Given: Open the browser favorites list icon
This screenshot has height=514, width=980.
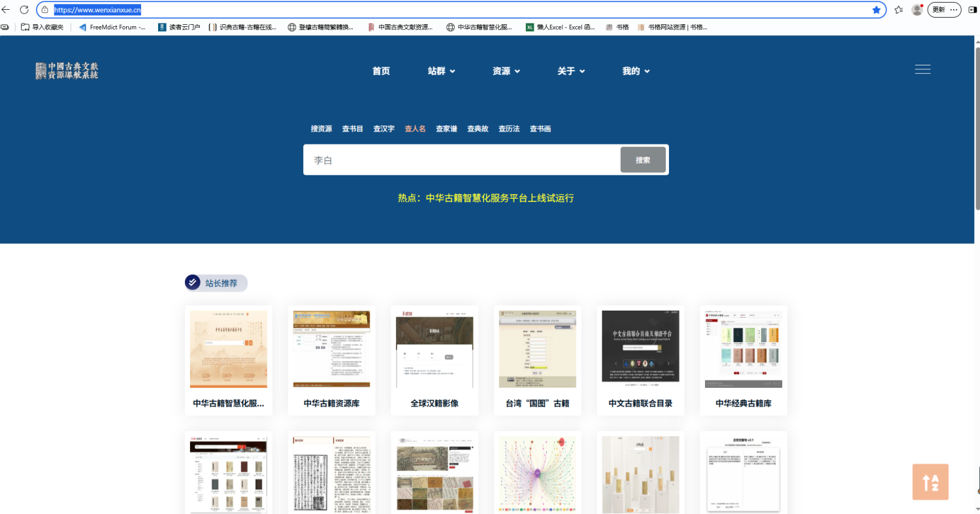Looking at the screenshot, I should point(898,10).
